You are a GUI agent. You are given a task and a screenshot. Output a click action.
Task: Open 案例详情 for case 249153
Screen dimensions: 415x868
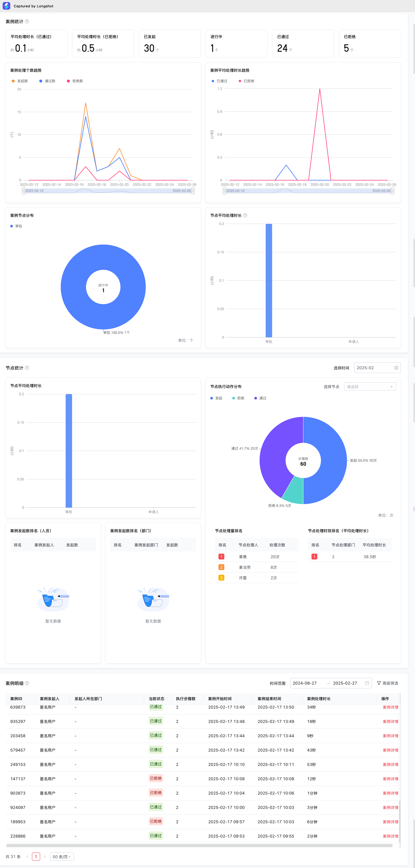390,765
